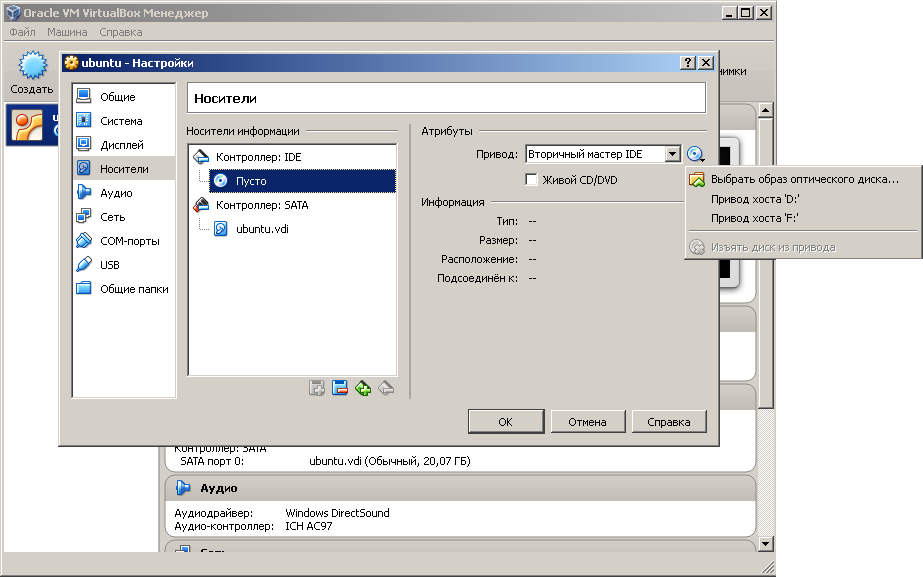The height and width of the screenshot is (577, 923).
Task: Select the Общие category icon in sidebar
Action: (84, 96)
